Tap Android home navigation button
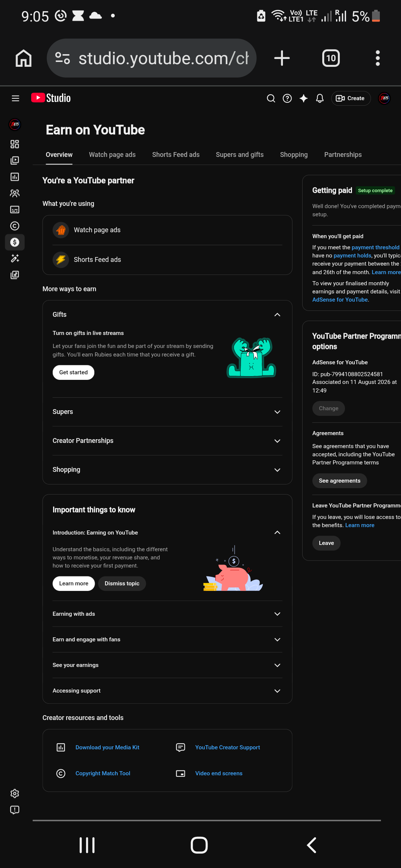401x868 pixels. (199, 845)
